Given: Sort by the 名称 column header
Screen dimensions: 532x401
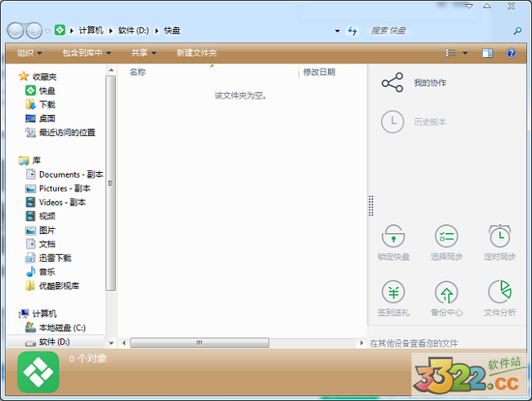Looking at the screenshot, I should click(137, 72).
